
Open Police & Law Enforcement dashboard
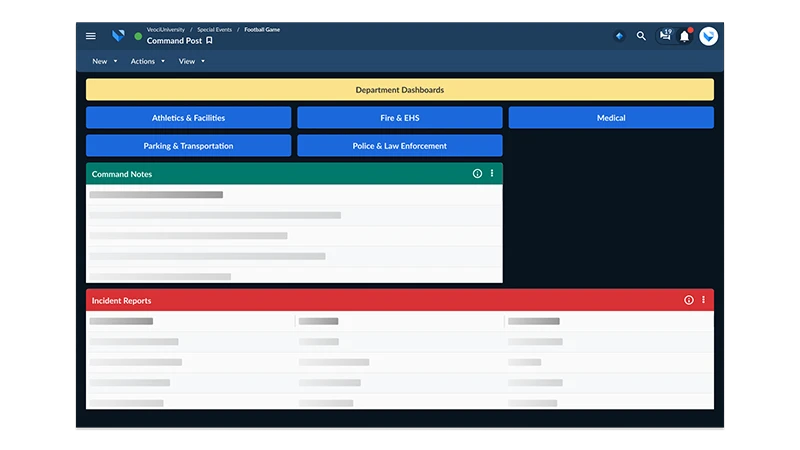tap(399, 146)
